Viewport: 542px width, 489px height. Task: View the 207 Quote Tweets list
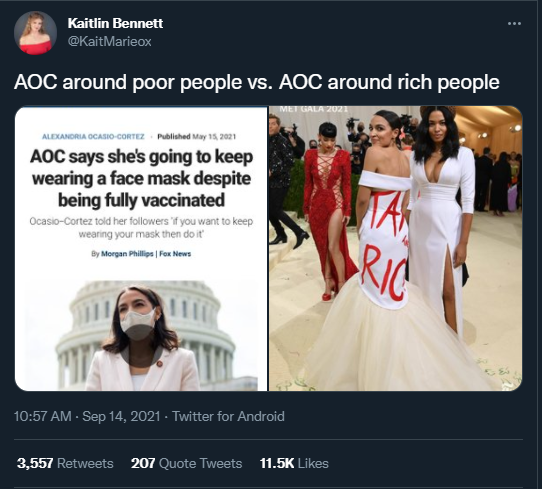pos(186,463)
